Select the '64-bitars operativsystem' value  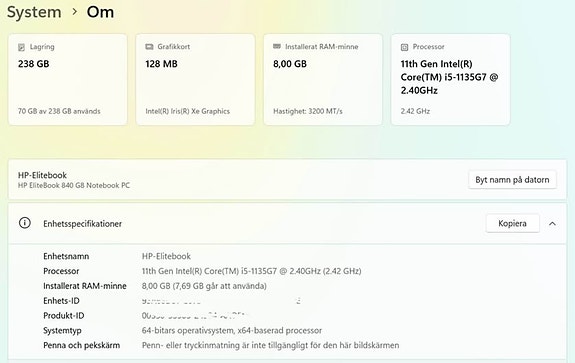(x=232, y=330)
